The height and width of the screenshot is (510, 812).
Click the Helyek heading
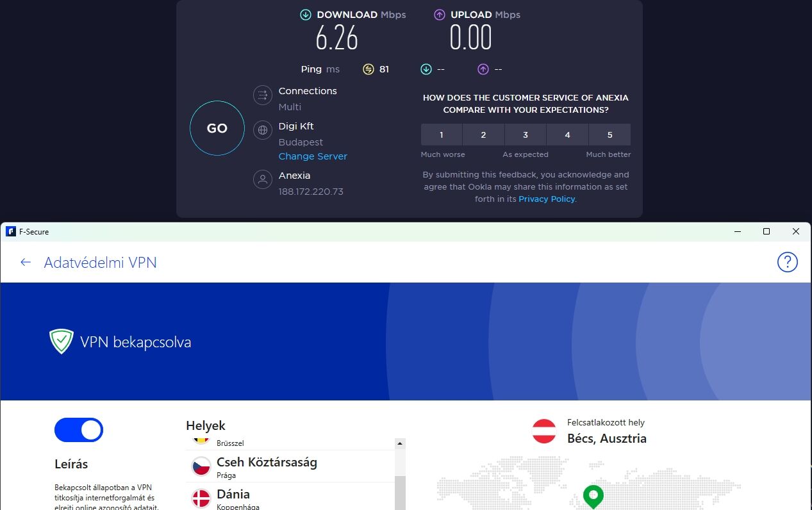click(206, 425)
